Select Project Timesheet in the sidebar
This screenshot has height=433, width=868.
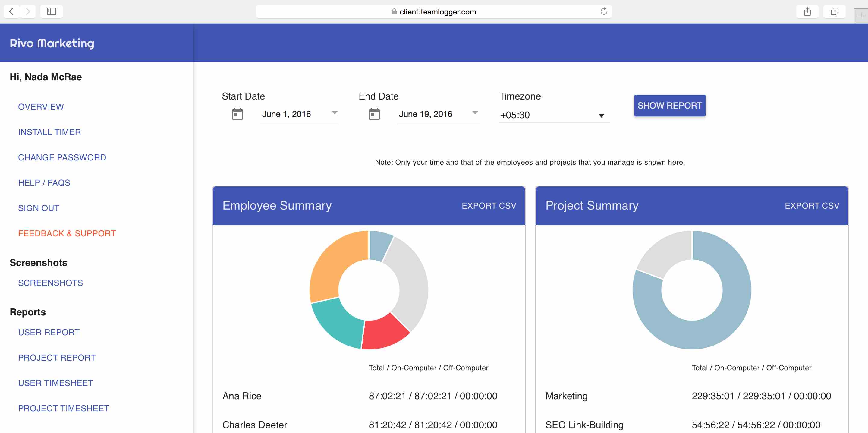tap(64, 408)
